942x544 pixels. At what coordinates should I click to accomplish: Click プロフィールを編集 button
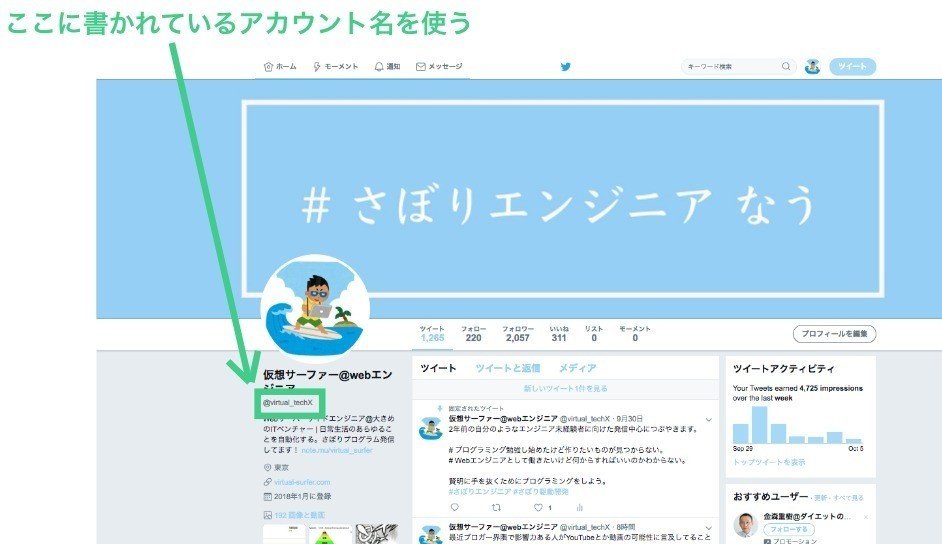pyautogui.click(x=834, y=334)
